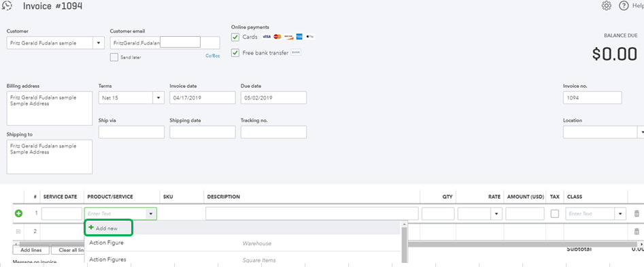
Task: Click the Add lines button
Action: click(31, 250)
